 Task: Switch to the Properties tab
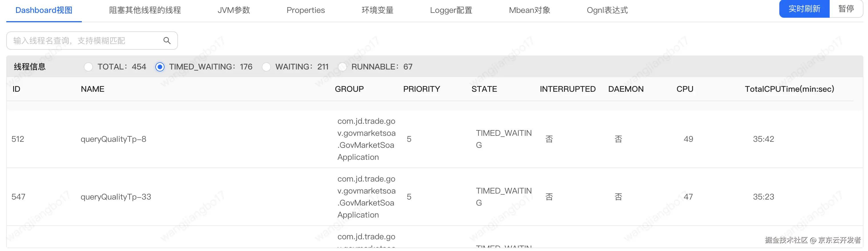tap(306, 10)
